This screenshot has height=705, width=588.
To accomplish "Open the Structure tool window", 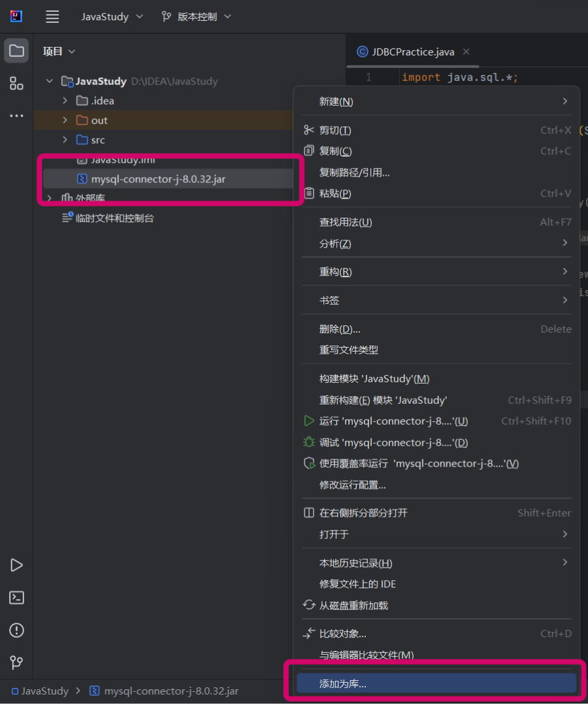I will tap(16, 84).
